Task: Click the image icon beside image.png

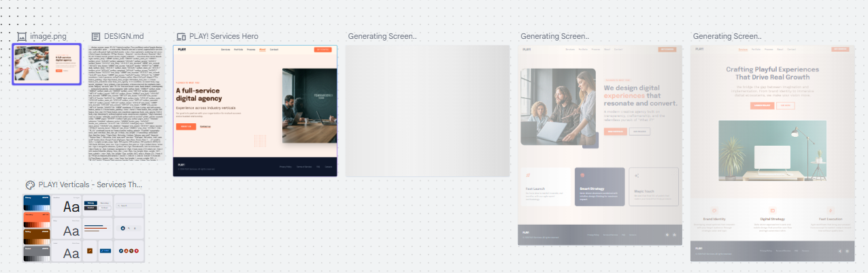Action: pos(21,36)
